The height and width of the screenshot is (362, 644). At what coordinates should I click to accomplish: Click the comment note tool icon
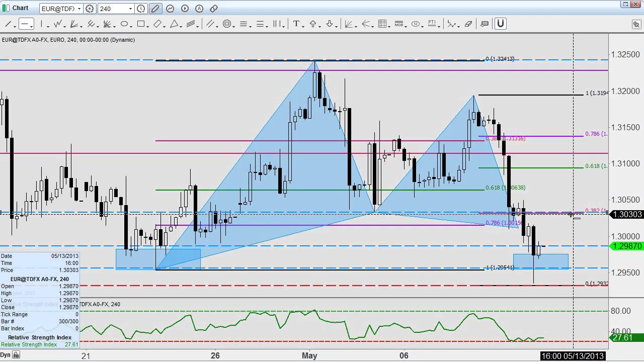(485, 24)
